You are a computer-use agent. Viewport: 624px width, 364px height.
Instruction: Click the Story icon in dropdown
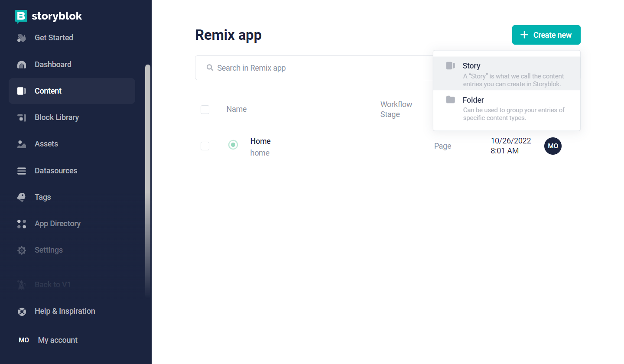click(x=451, y=66)
